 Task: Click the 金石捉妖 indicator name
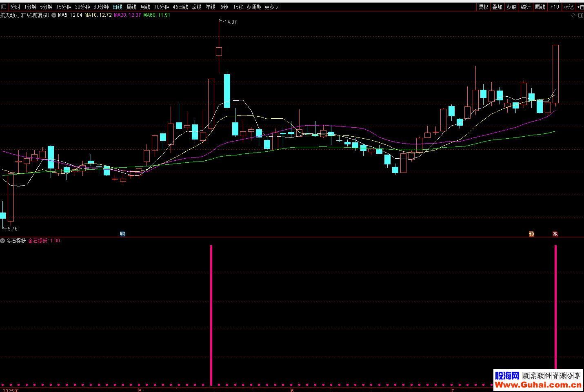click(x=16, y=241)
